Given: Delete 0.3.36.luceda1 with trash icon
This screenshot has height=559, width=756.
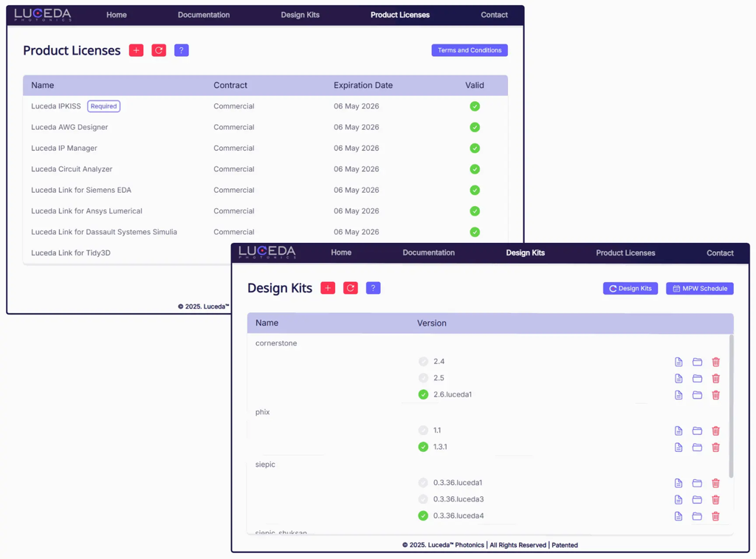Looking at the screenshot, I should [x=716, y=483].
